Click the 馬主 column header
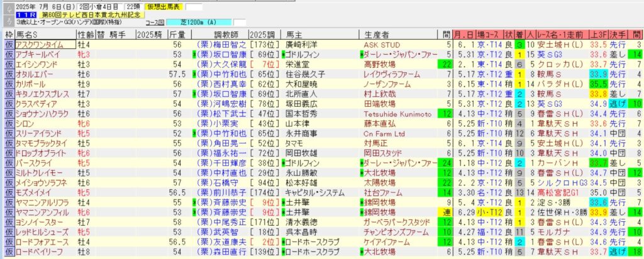This screenshot has height=259, width=644. click(319, 35)
